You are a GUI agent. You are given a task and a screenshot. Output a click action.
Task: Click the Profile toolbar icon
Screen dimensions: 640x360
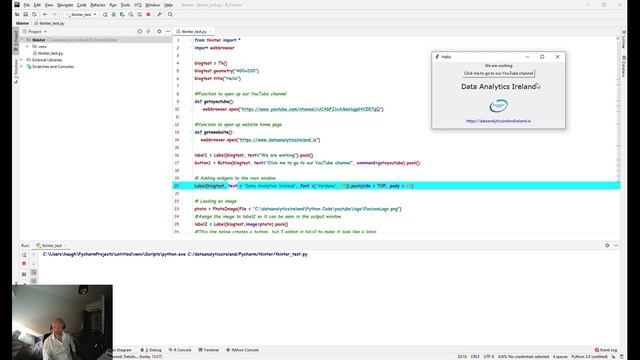click(x=131, y=14)
